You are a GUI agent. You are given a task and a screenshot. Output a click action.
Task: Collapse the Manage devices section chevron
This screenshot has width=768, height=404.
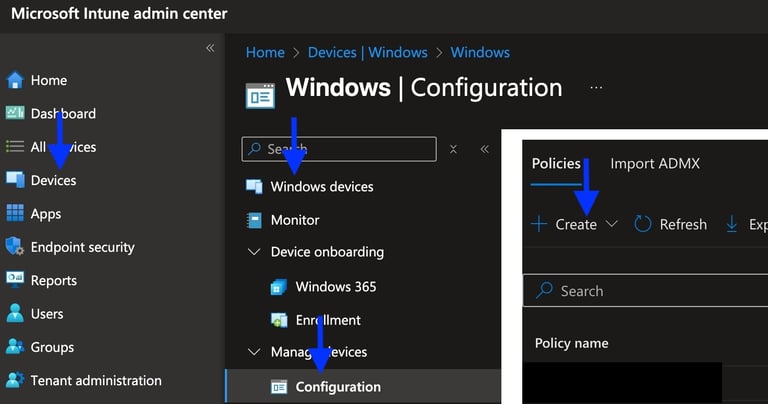254,352
